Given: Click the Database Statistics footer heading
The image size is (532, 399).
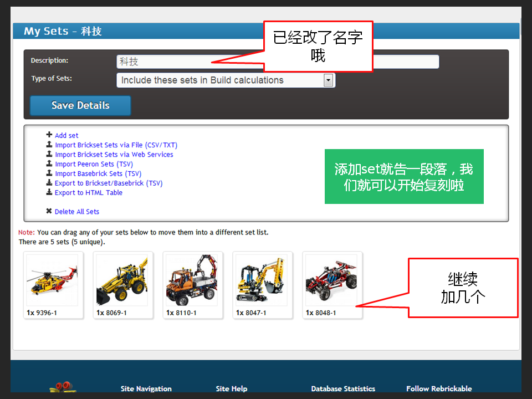Looking at the screenshot, I should [343, 389].
